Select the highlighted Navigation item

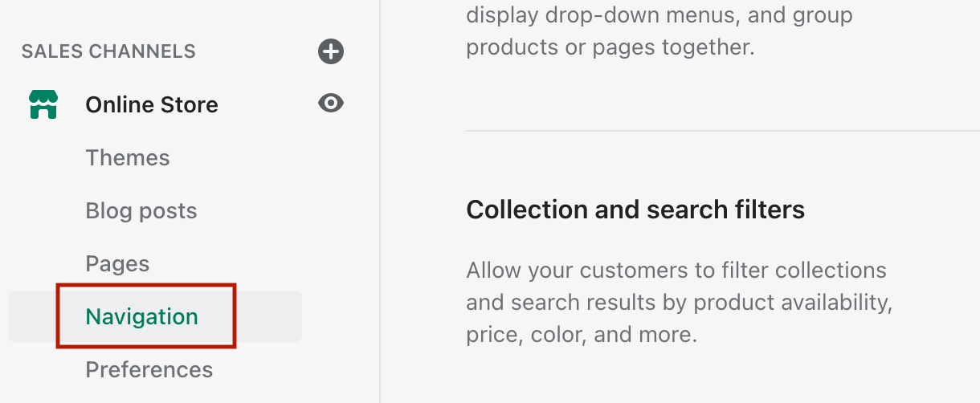coord(142,316)
